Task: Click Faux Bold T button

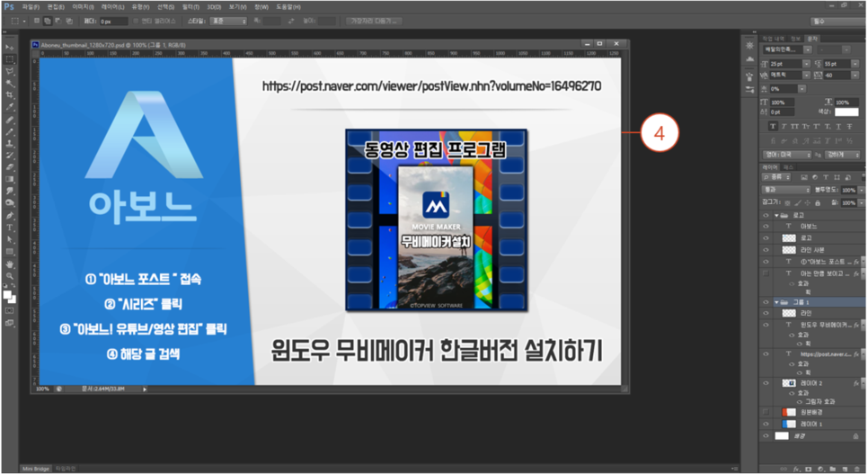Action: point(773,127)
